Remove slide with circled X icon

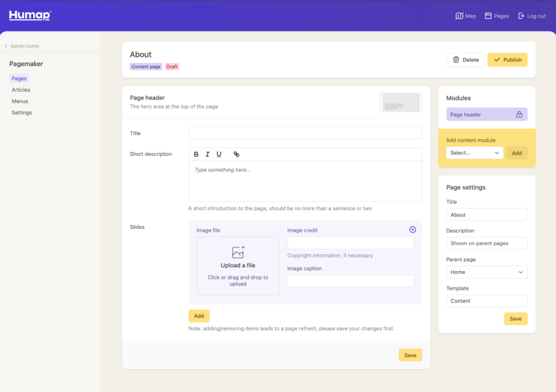coord(413,230)
